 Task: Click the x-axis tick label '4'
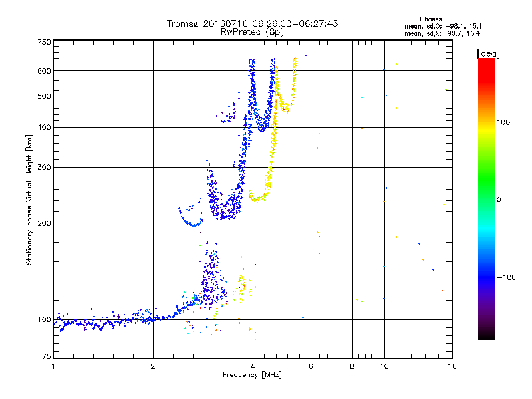point(253,366)
